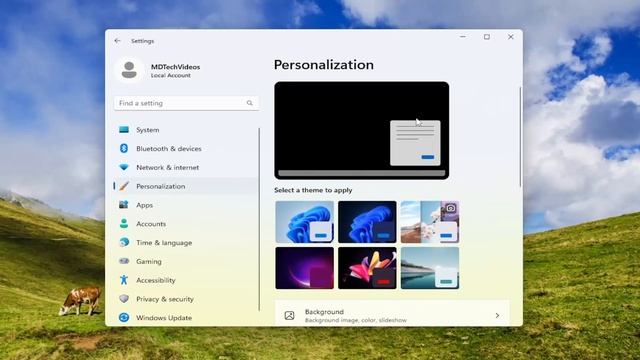Click the Windows Update sync icon

click(124, 318)
